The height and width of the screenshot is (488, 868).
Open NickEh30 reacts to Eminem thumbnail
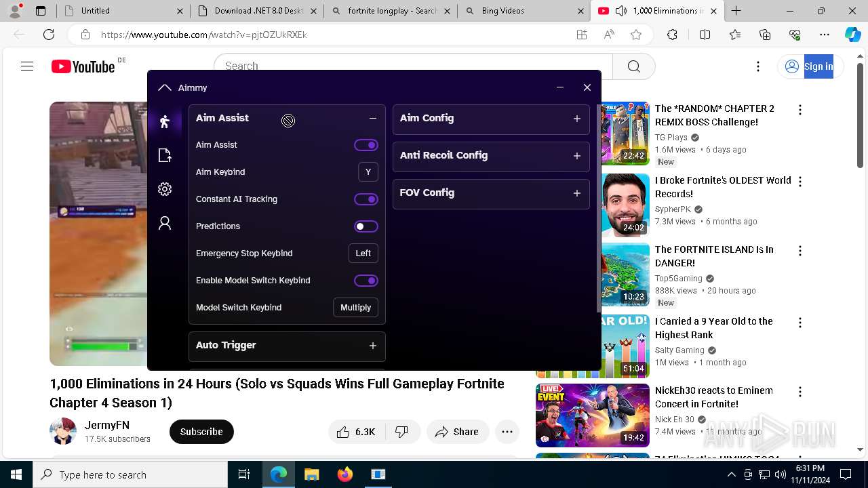pos(593,415)
